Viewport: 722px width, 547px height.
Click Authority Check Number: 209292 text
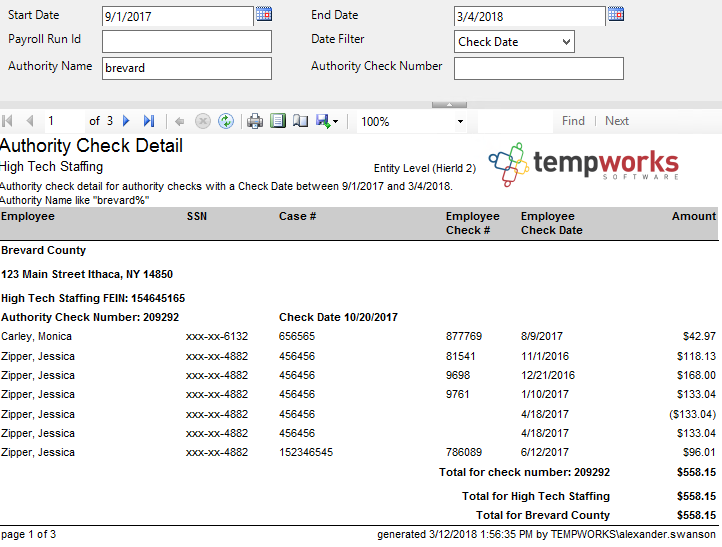click(90, 317)
